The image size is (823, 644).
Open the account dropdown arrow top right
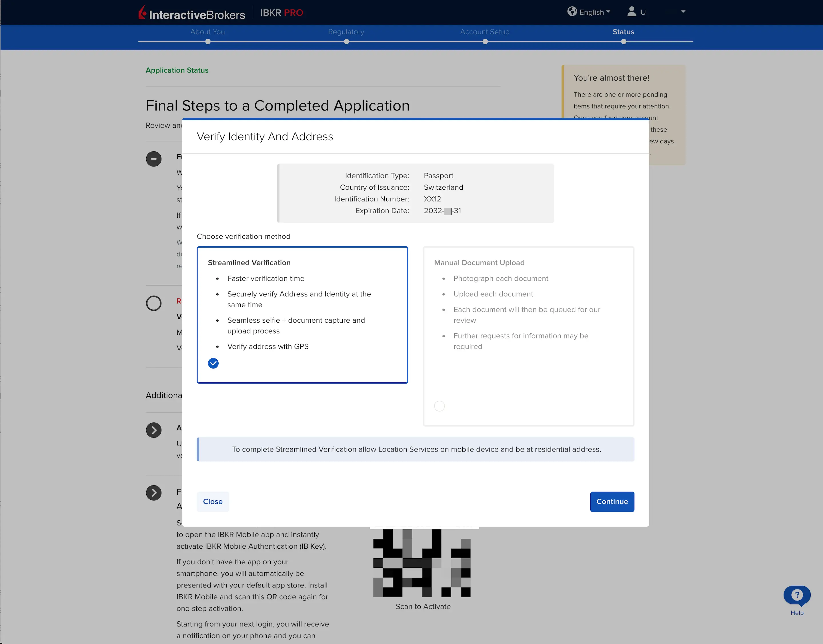[683, 12]
